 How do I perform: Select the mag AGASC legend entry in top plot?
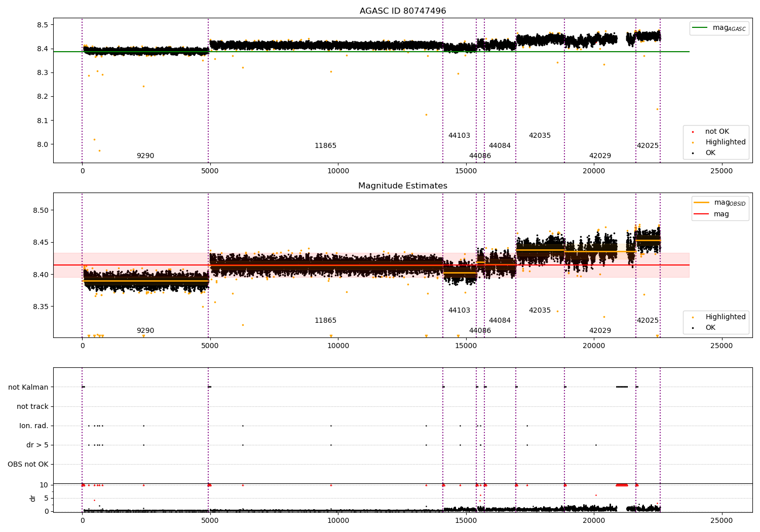(719, 28)
